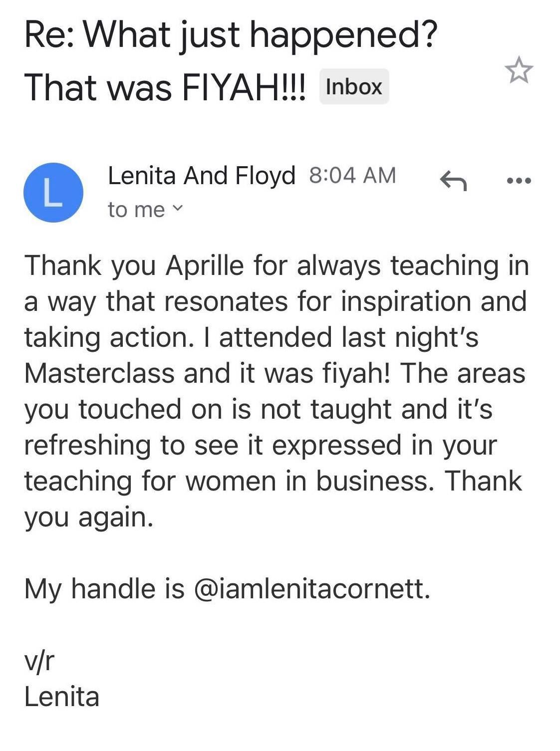This screenshot has height=751, width=560.
Task: Open the three-dot more options menu
Action: point(519,181)
